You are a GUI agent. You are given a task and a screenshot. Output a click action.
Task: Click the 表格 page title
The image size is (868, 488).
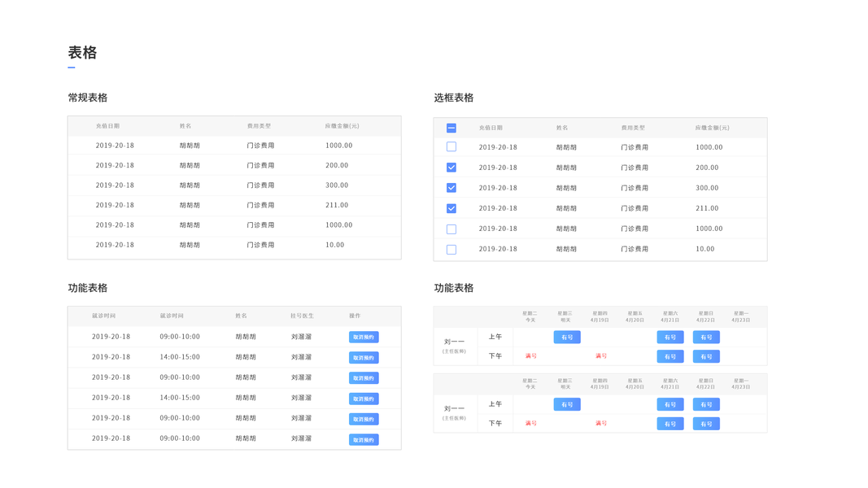[82, 53]
